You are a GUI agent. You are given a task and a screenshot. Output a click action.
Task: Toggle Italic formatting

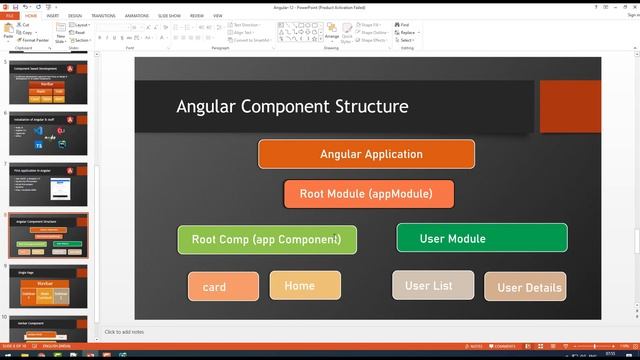[107, 38]
